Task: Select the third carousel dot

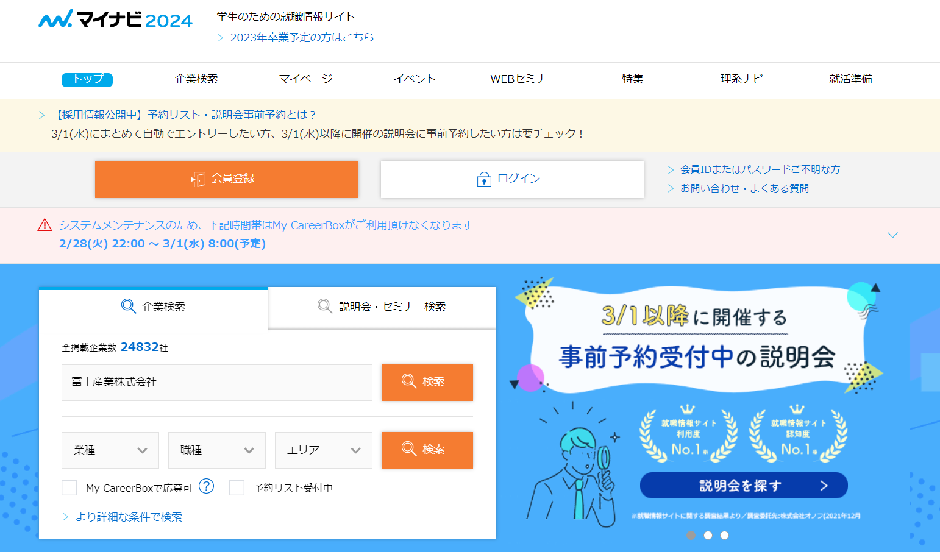Action: pyautogui.click(x=724, y=536)
